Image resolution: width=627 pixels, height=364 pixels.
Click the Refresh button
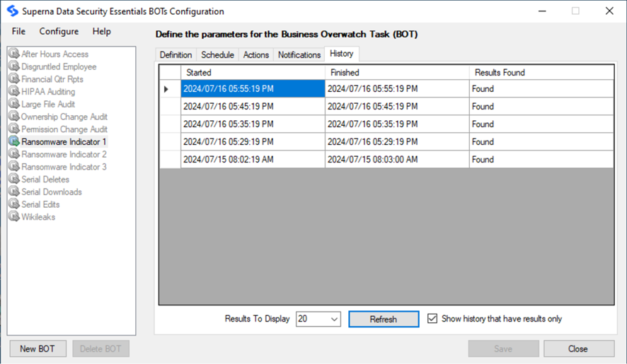384,319
